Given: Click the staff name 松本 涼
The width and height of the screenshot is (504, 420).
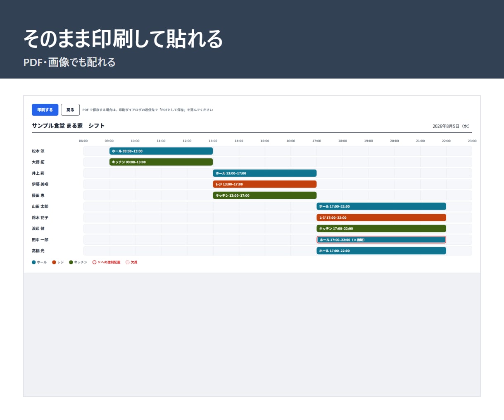Looking at the screenshot, I should [38, 151].
